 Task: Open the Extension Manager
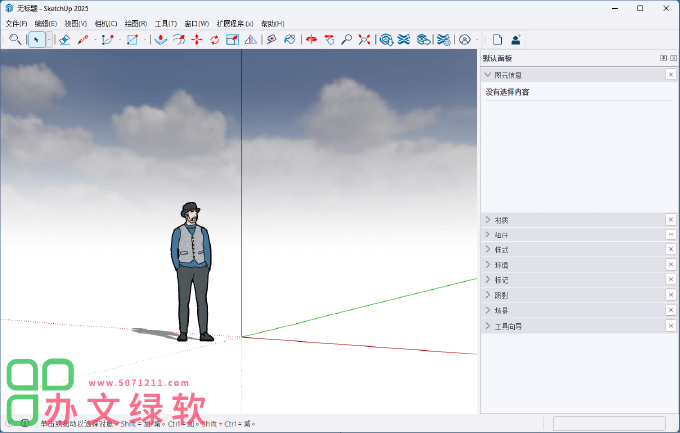tap(444, 40)
